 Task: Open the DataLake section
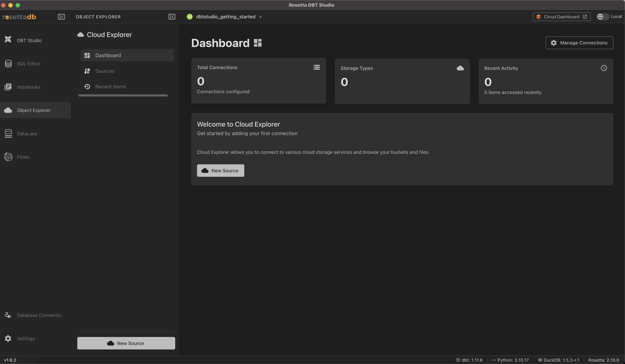coord(35,133)
